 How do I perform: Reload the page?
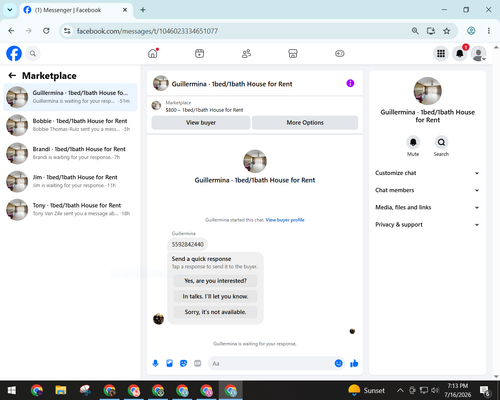[x=46, y=31]
